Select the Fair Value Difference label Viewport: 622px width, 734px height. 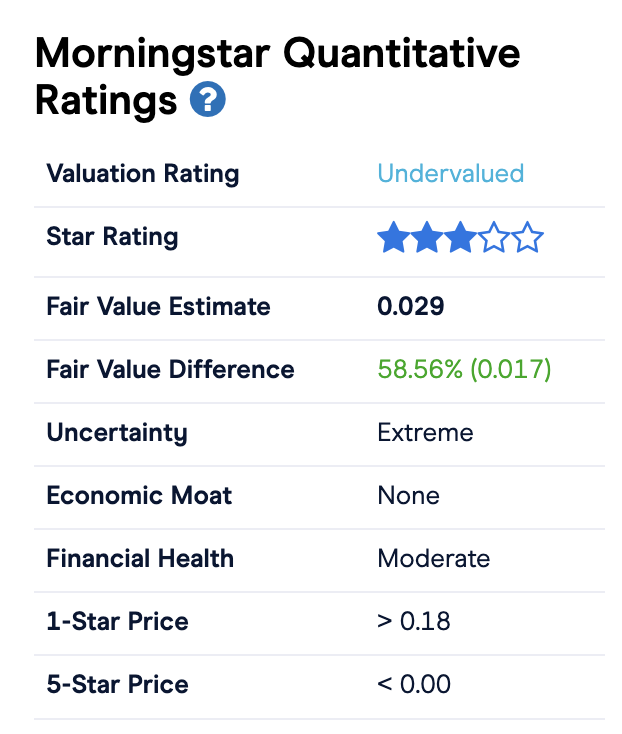[x=170, y=369]
